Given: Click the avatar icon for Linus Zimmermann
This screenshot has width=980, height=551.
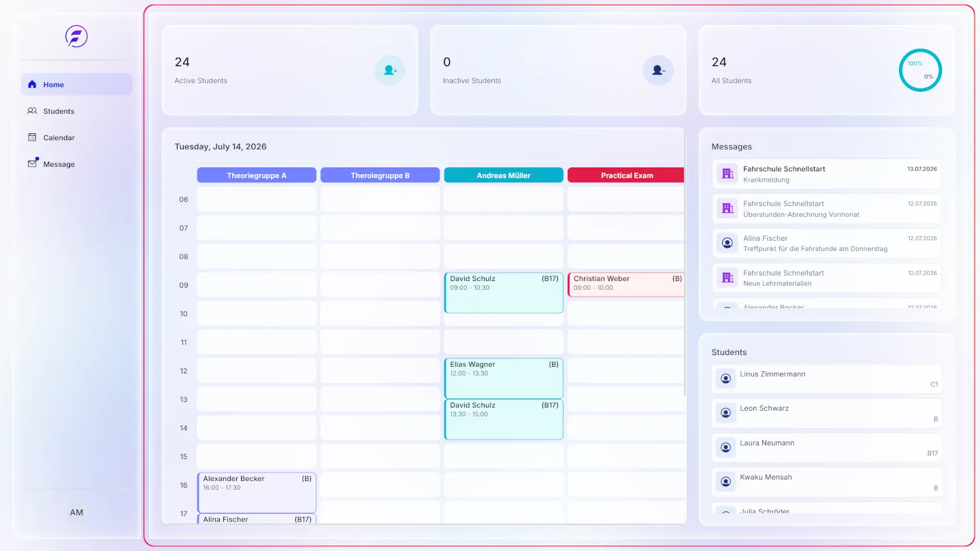Looking at the screenshot, I should click(x=725, y=378).
